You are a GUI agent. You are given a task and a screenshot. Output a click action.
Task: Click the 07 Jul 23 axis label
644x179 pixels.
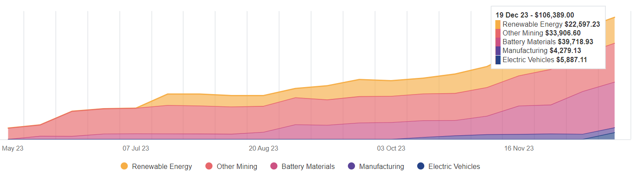[136, 148]
